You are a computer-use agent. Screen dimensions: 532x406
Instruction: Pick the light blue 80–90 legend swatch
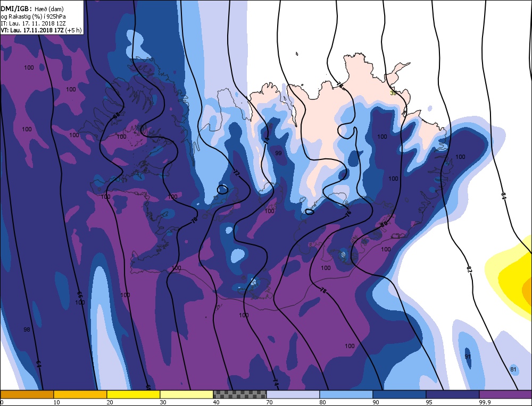click(x=346, y=394)
